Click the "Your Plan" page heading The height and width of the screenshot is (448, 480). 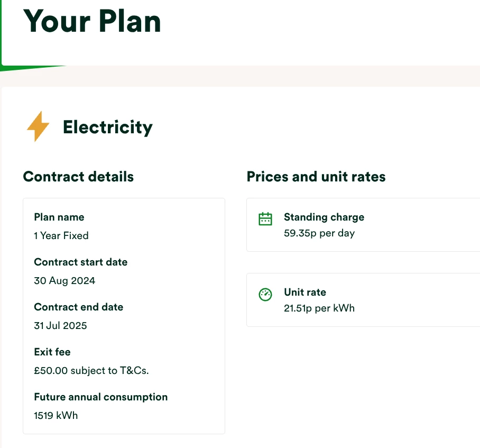pyautogui.click(x=92, y=21)
